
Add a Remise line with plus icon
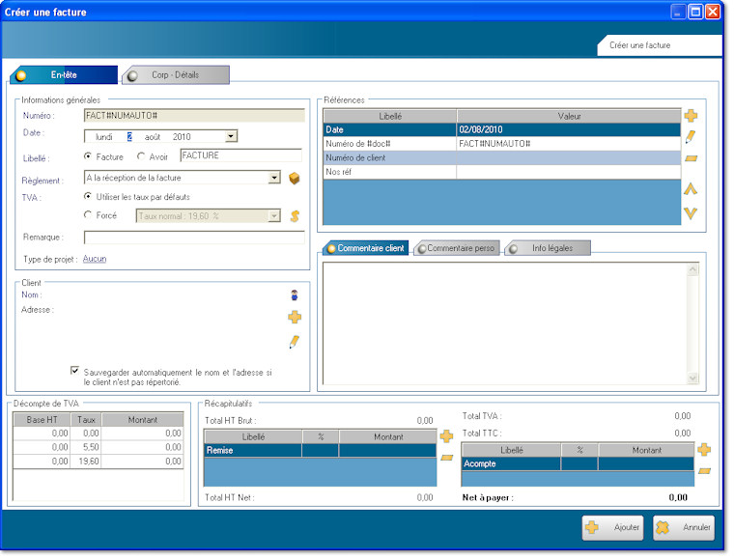pyautogui.click(x=446, y=436)
